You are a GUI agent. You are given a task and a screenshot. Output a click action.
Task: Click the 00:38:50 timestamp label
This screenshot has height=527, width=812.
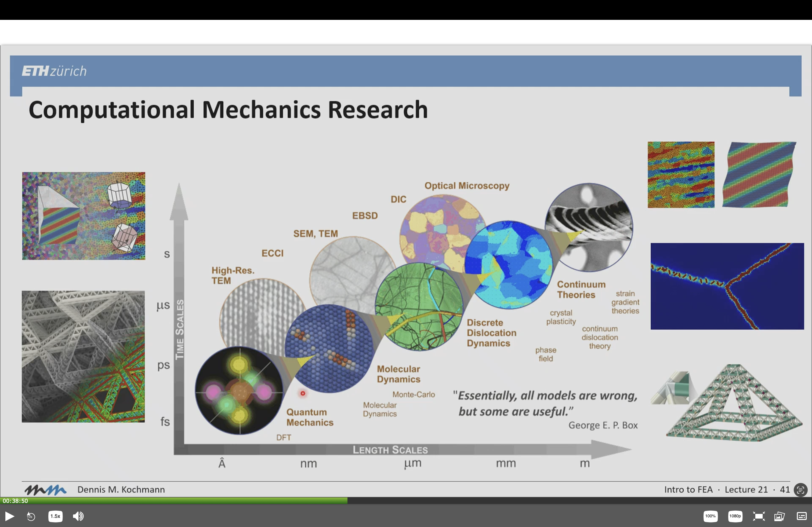click(15, 501)
